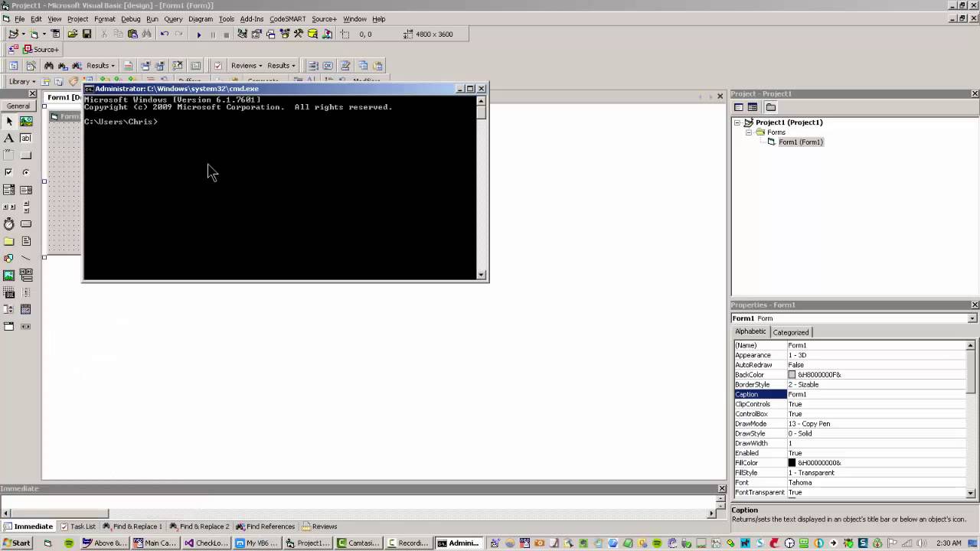Choose the Label control (letter A)
Image resolution: width=980 pixels, height=551 pixels.
tap(9, 139)
